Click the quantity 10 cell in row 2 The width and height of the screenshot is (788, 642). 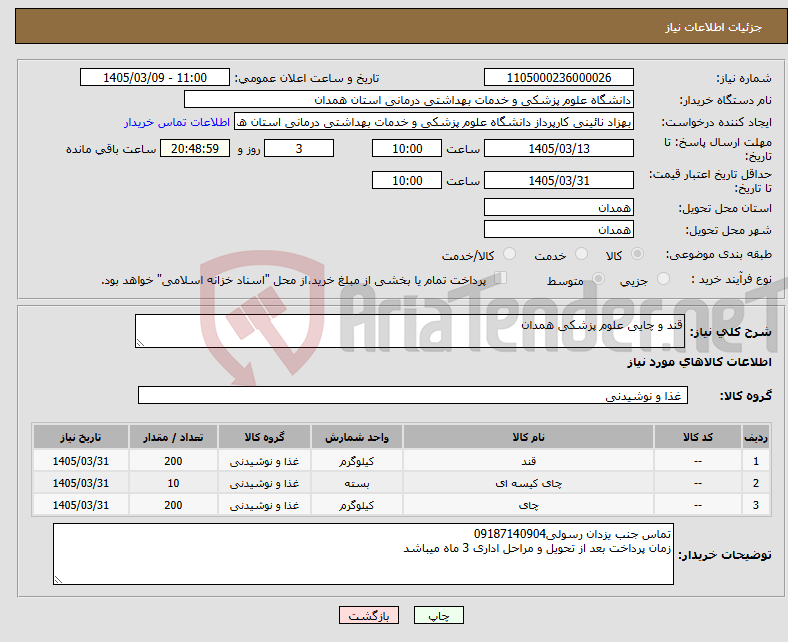pyautogui.click(x=173, y=483)
